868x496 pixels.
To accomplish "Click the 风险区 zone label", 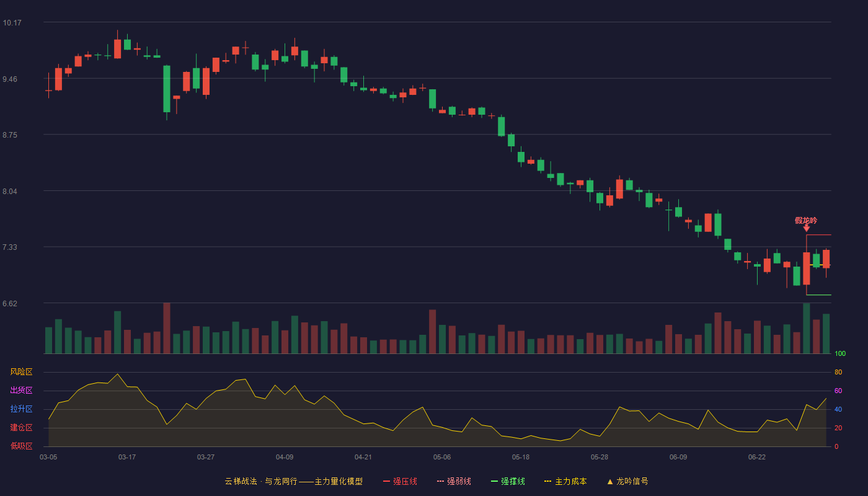I will [x=21, y=372].
